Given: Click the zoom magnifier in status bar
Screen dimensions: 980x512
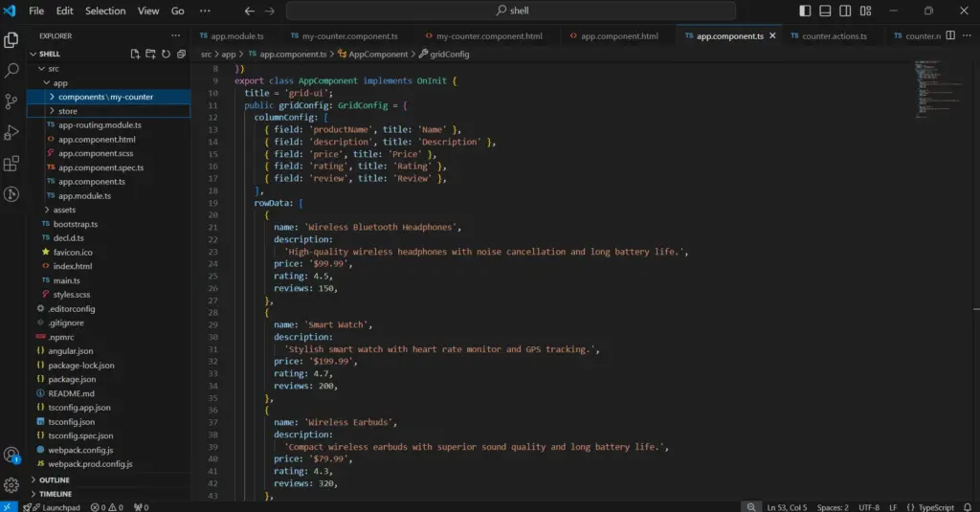Looking at the screenshot, I should 751,507.
